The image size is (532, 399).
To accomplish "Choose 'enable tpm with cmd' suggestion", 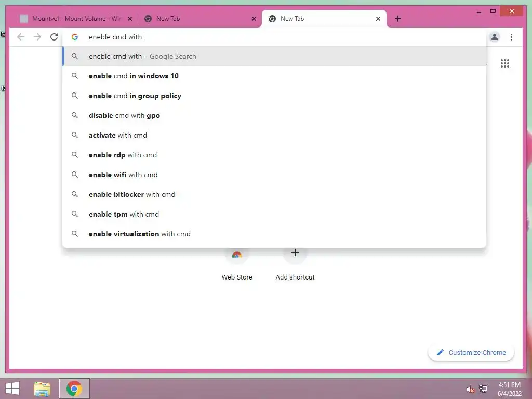I will click(274, 214).
